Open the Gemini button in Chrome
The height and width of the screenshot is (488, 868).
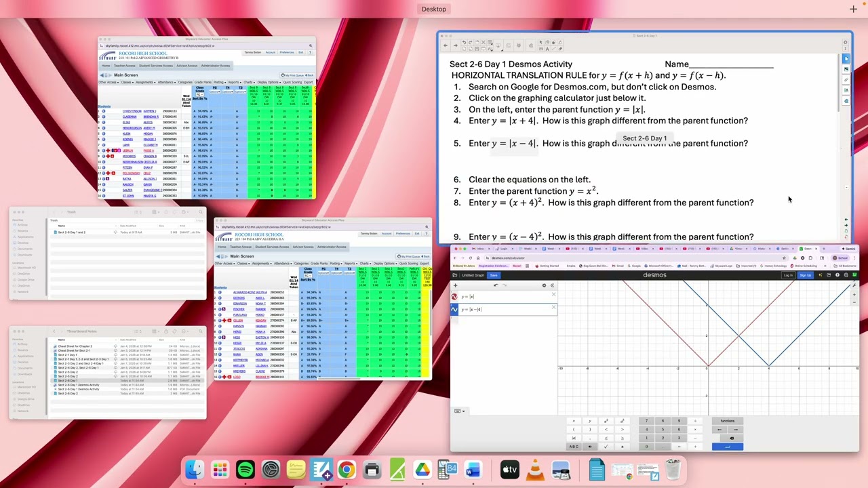(850, 249)
